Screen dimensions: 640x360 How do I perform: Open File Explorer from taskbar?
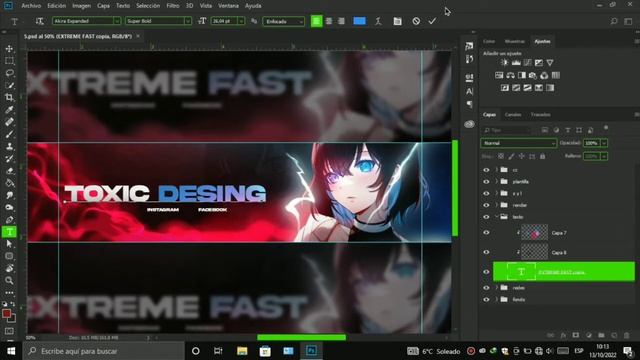click(x=242, y=351)
